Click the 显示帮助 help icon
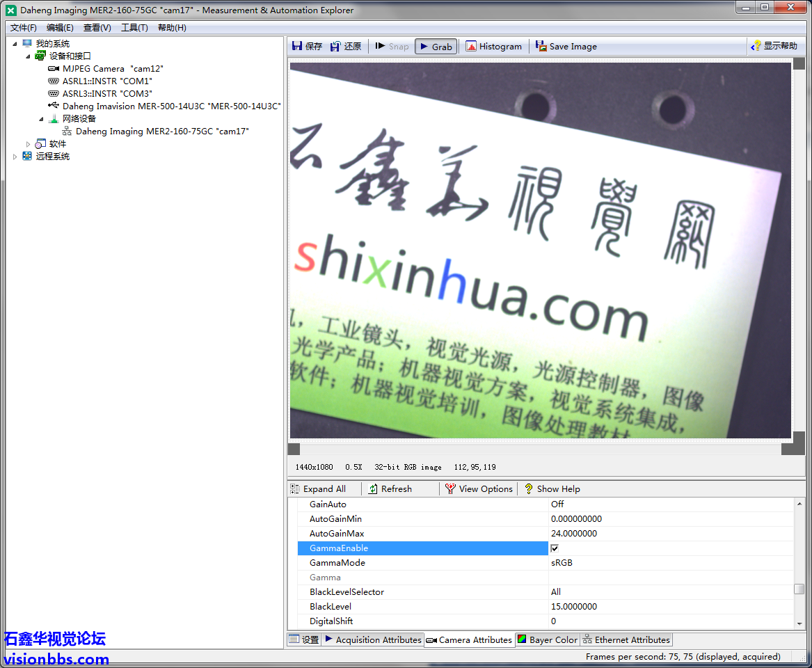The height and width of the screenshot is (668, 812). pyautogui.click(x=756, y=46)
